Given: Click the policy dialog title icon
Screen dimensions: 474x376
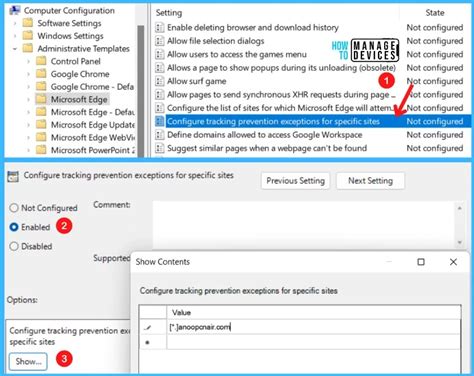Looking at the screenshot, I should point(13,176).
